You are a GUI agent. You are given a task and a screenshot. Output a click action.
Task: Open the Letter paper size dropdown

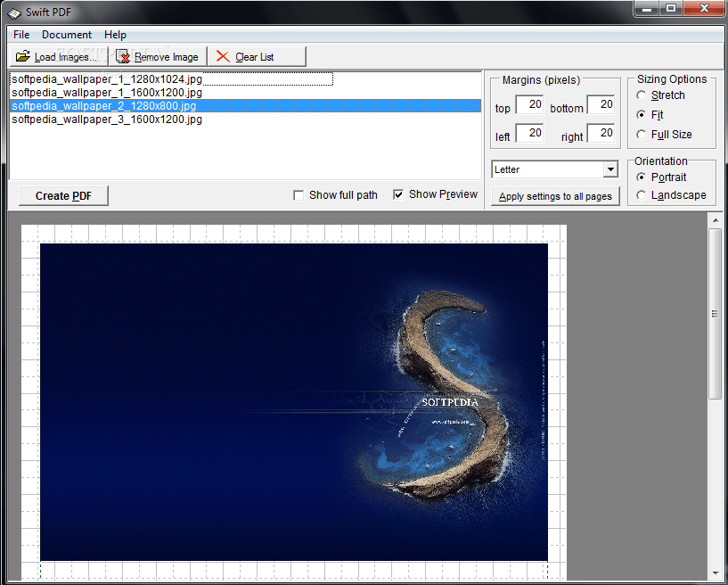[x=612, y=169]
